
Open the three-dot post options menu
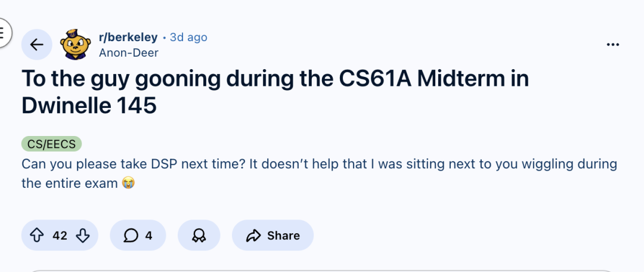tap(612, 45)
